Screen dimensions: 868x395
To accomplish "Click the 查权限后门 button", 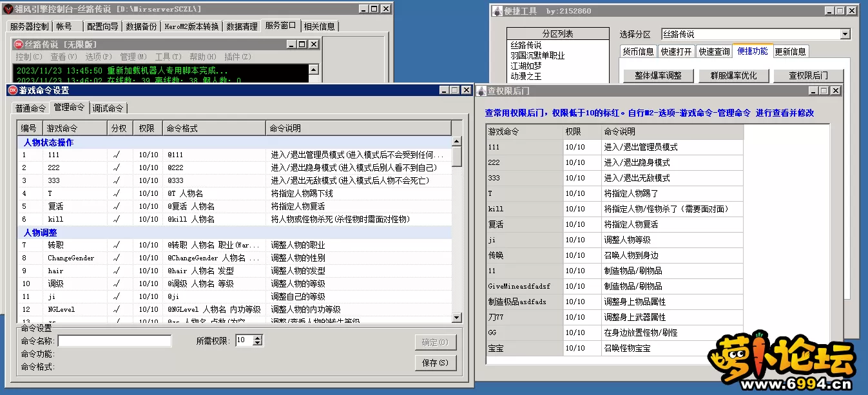I will pos(808,75).
